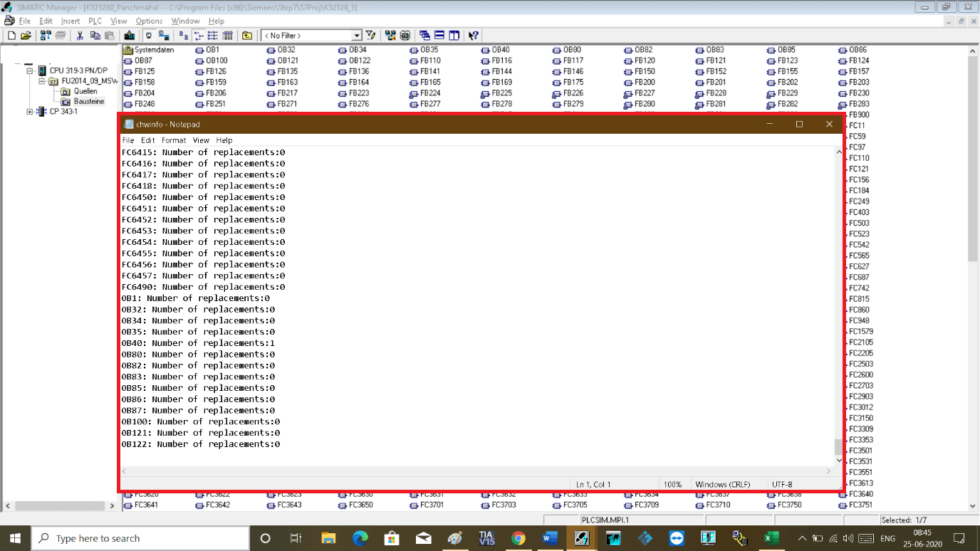Select the Systemdaten block item

(149, 51)
